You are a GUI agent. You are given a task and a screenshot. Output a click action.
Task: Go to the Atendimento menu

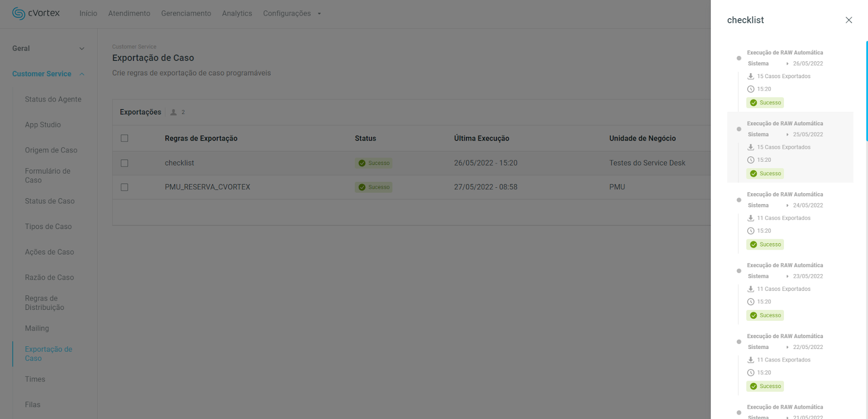click(x=129, y=14)
